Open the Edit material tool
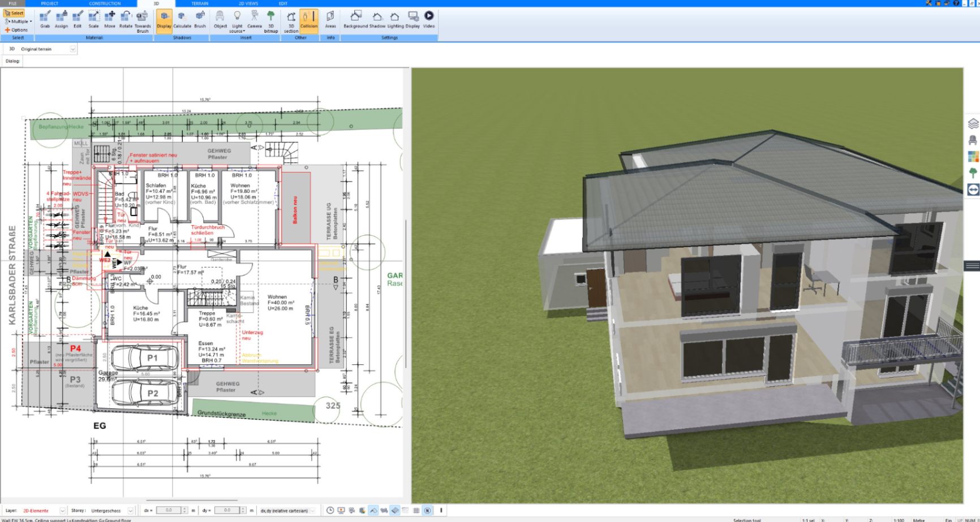Screen dimensions: 980x522 (x=78, y=20)
